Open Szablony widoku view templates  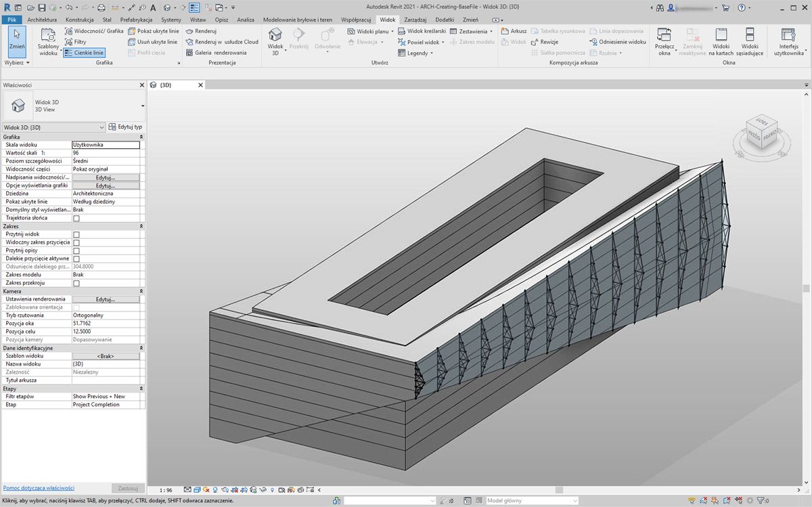(x=48, y=42)
